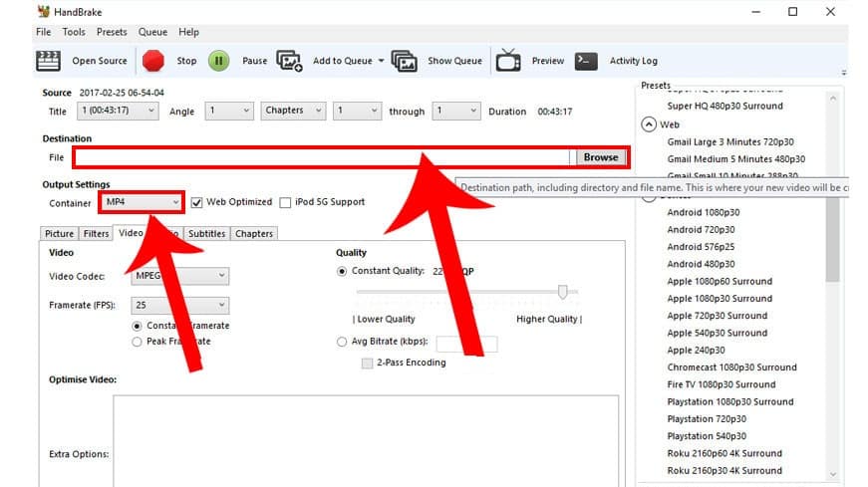
Task: Switch to the Picture tab
Action: point(59,233)
